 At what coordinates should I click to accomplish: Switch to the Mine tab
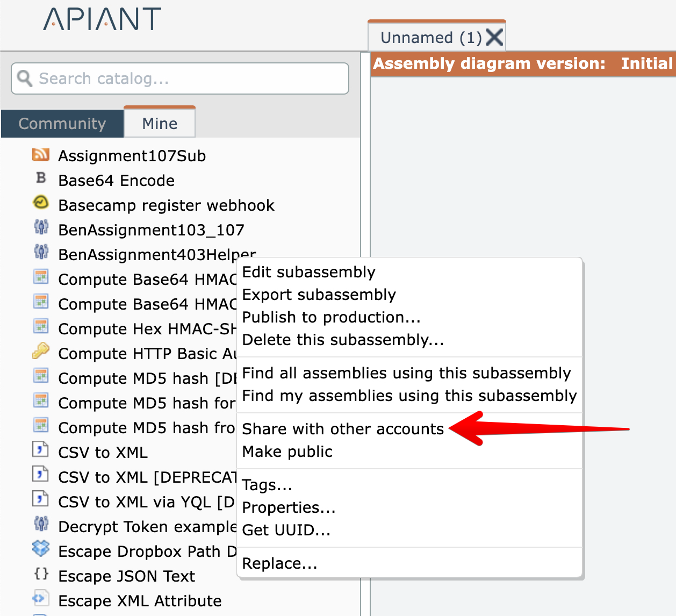pyautogui.click(x=160, y=124)
